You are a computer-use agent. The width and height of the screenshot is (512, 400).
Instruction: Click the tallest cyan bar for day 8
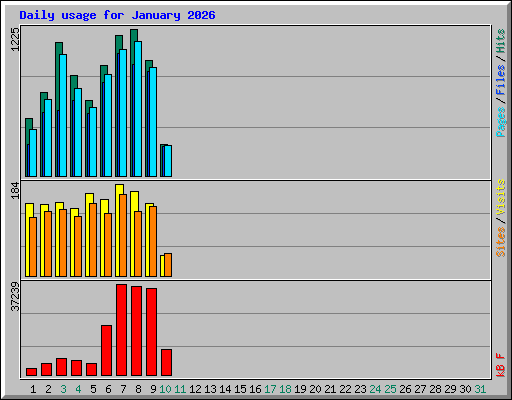[138, 109]
